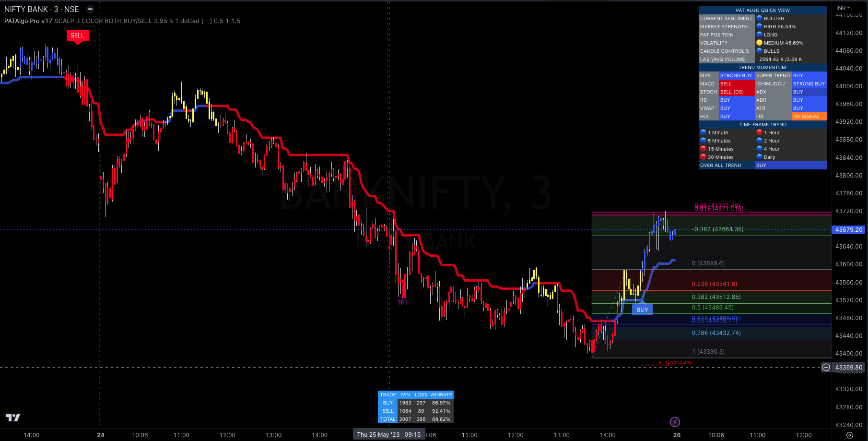The height and width of the screenshot is (441, 868).
Task: Click the 44120.00 price scale label
Action: tap(849, 33)
